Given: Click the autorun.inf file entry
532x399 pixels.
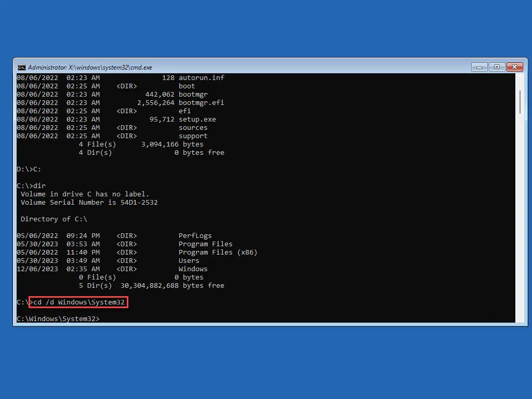Looking at the screenshot, I should pos(201,77).
